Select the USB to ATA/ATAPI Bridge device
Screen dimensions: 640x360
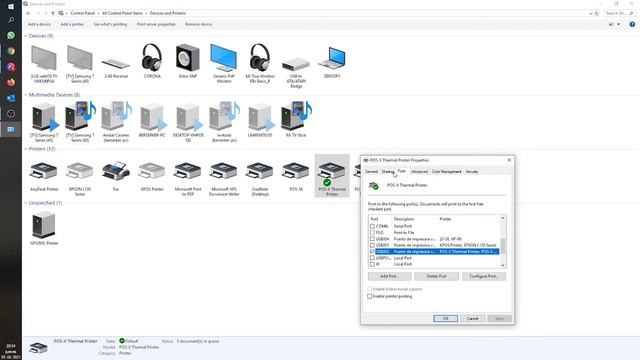coord(296,72)
